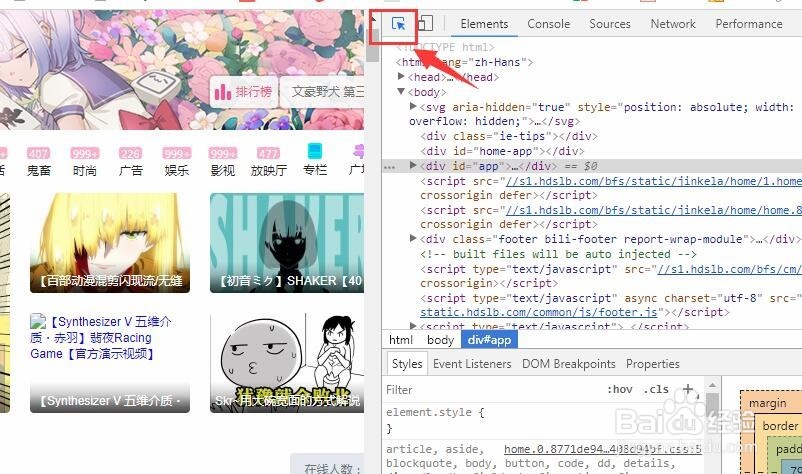Viewport: 802px width, 474px height.
Task: Open the 初音ミク SHAKER video thumbnail
Action: [x=287, y=243]
